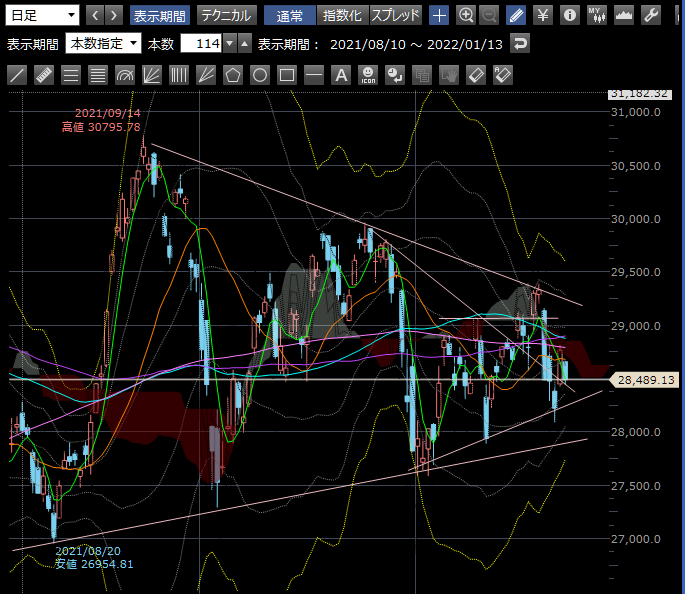
Task: Select the trend line drawing tool
Action: pyautogui.click(x=17, y=75)
